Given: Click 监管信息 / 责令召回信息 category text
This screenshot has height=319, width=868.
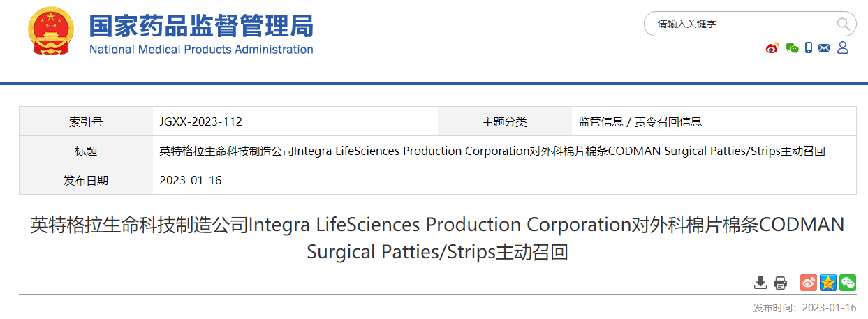Looking at the screenshot, I should (640, 121).
